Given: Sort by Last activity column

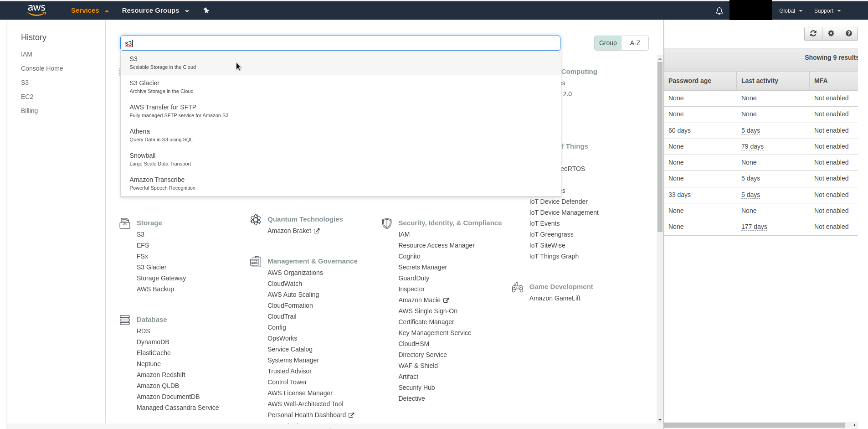Looking at the screenshot, I should 760,81.
